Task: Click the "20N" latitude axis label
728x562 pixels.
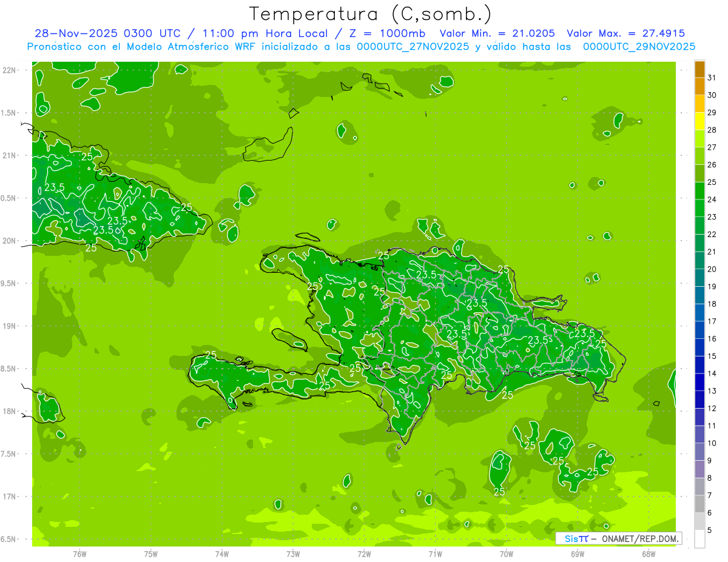Action: click(10, 241)
